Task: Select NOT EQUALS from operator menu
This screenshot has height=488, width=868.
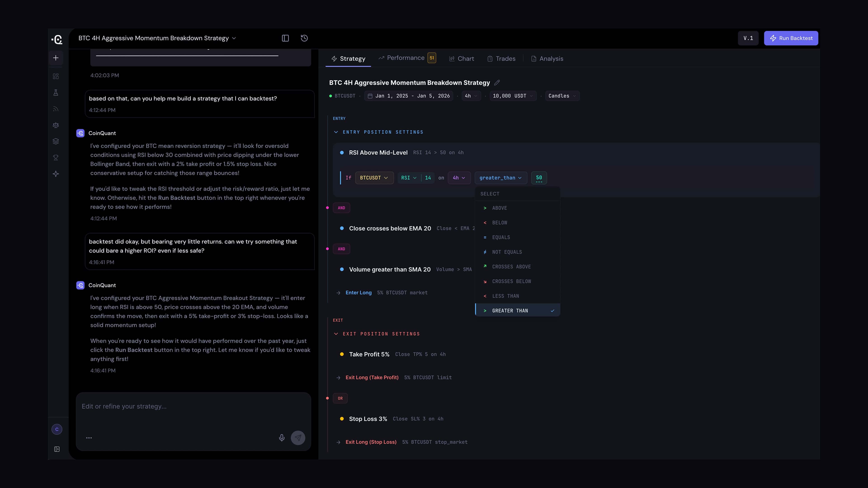Action: pyautogui.click(x=518, y=252)
